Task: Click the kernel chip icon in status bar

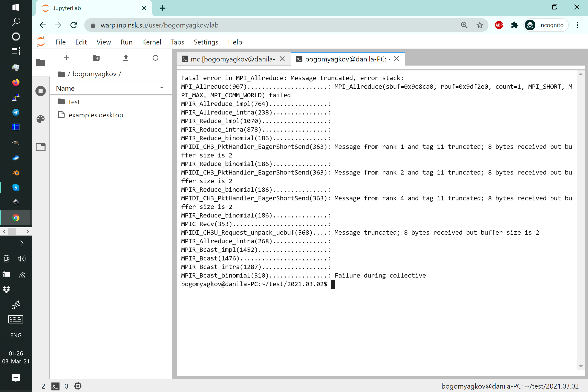Action: point(78,386)
